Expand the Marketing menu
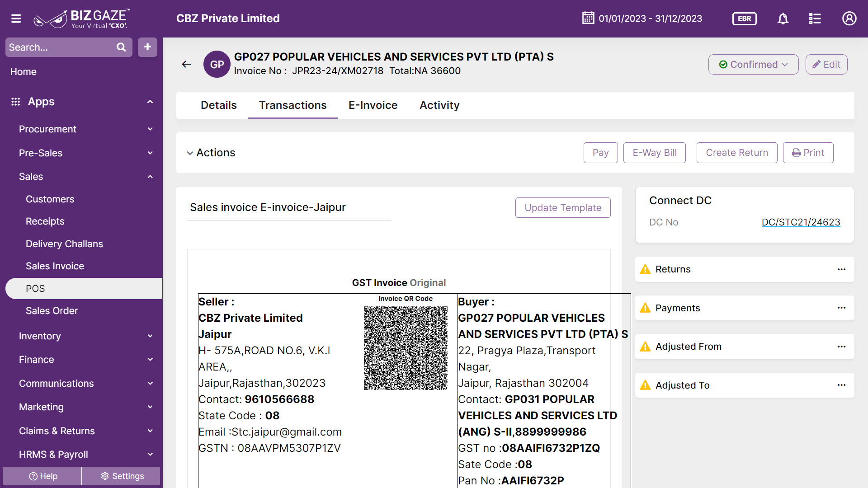Image resolution: width=868 pixels, height=488 pixels. coord(150,407)
